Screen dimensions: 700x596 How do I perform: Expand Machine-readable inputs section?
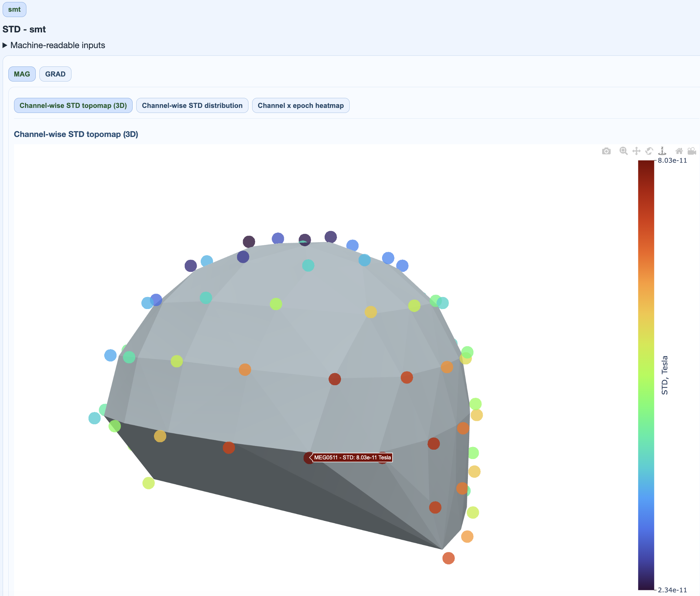click(54, 45)
